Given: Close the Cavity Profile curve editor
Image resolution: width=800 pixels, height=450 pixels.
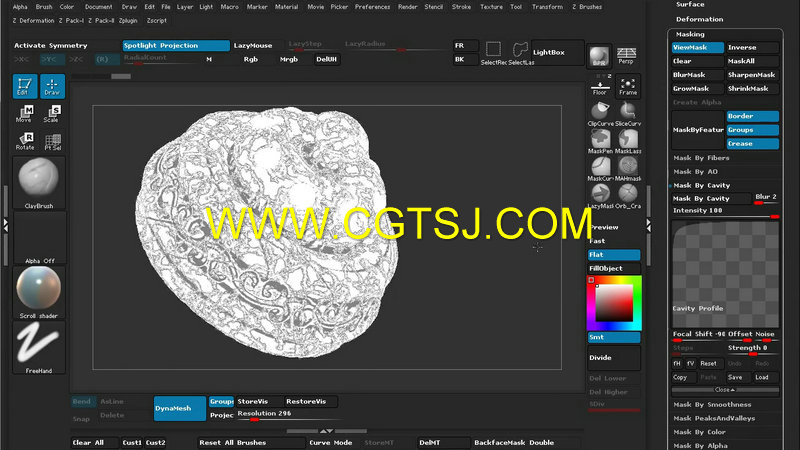Looking at the screenshot, I should (x=725, y=390).
